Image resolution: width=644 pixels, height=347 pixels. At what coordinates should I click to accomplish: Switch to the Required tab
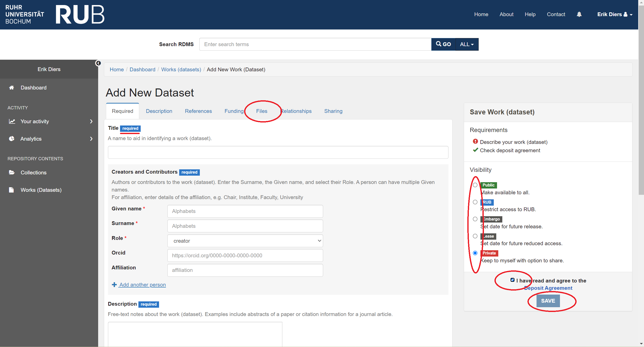[x=123, y=111]
